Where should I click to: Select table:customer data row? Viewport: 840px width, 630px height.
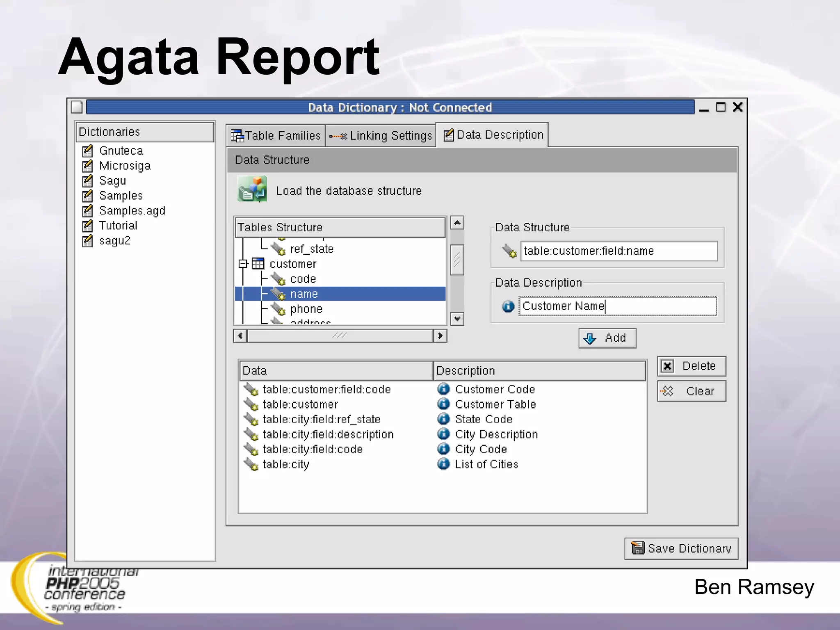[300, 404]
